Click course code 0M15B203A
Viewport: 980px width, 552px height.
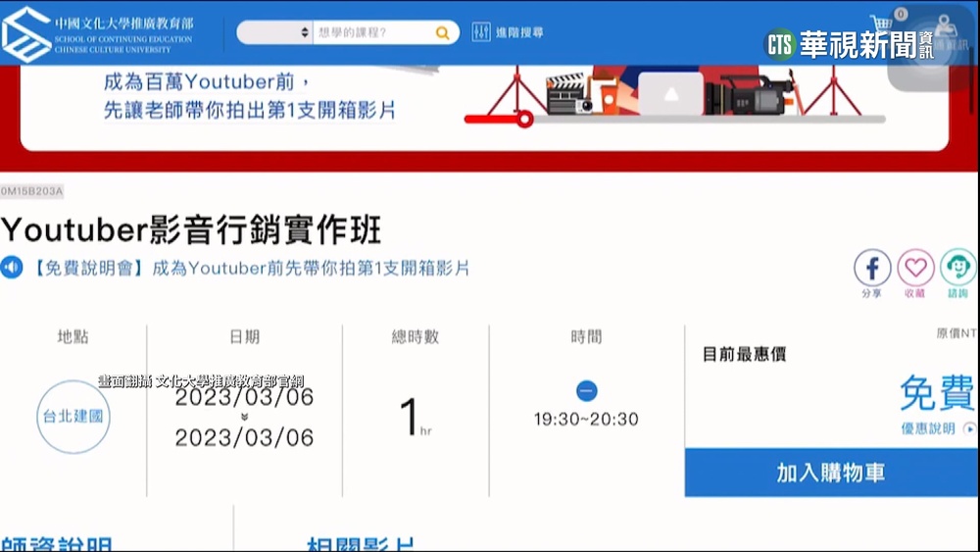click(32, 191)
